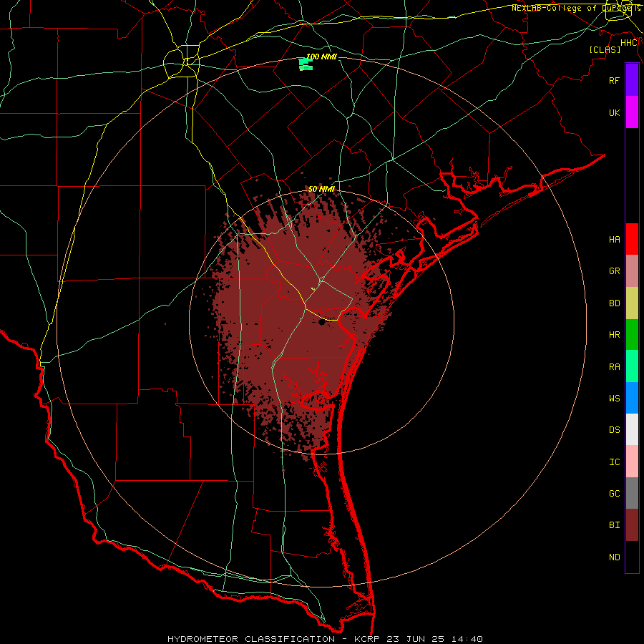Click the ND legend label
This screenshot has height=644, width=644.
point(614,557)
